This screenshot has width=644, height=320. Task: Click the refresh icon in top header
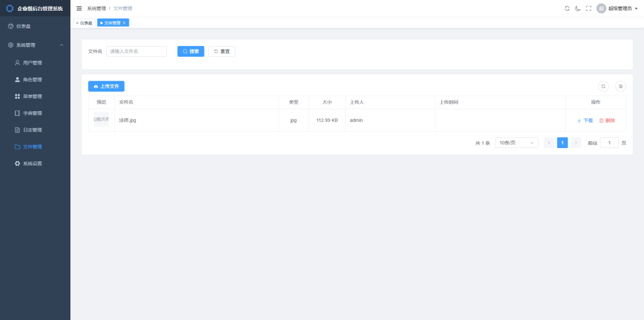click(567, 8)
